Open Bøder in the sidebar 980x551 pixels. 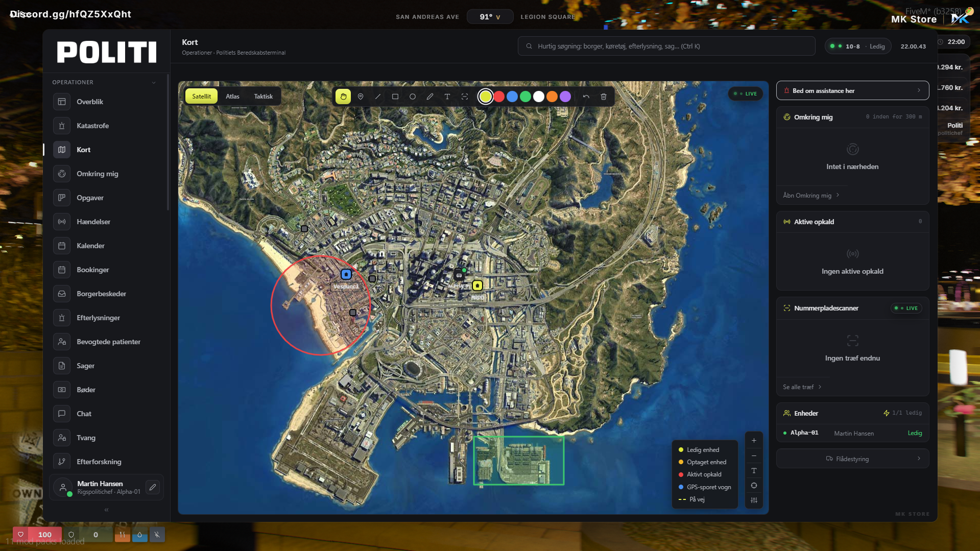tap(105, 390)
